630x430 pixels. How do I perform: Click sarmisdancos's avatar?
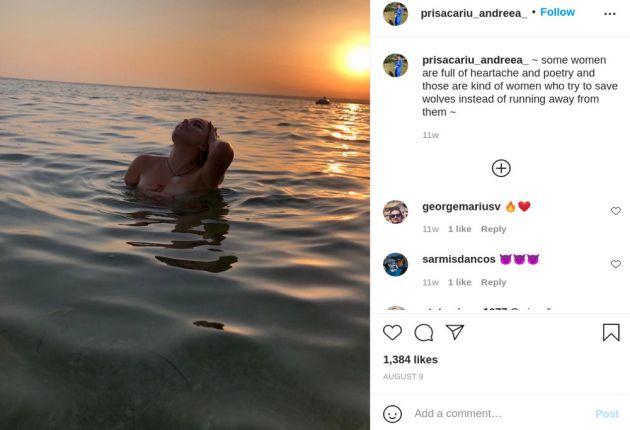(x=395, y=264)
